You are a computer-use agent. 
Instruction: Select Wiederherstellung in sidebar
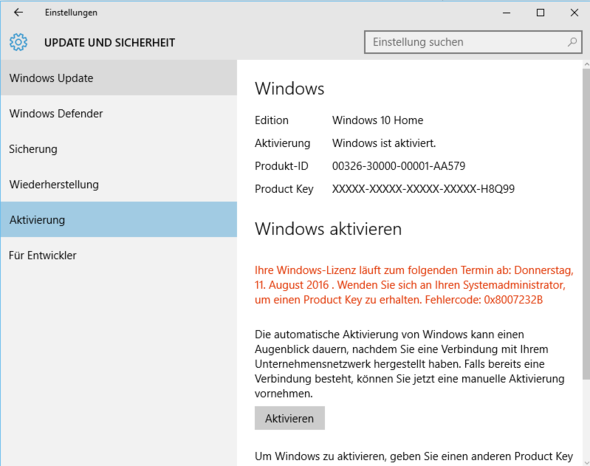pyautogui.click(x=119, y=184)
